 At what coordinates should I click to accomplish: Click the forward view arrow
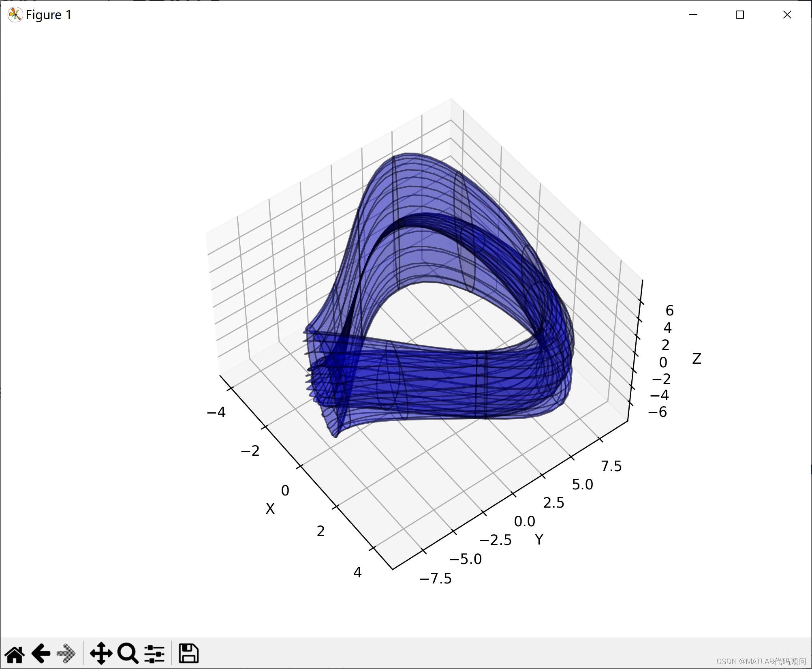point(66,653)
